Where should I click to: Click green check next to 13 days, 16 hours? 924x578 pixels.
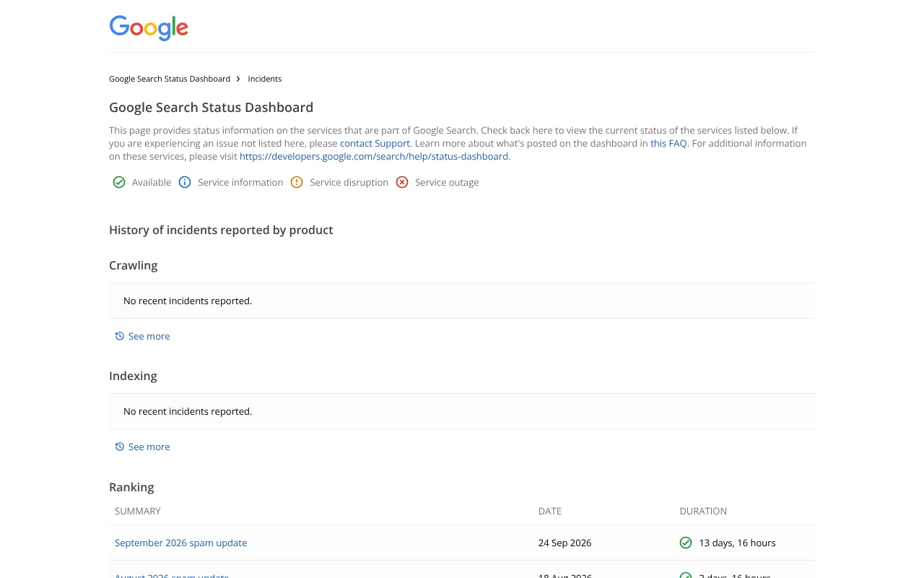686,543
